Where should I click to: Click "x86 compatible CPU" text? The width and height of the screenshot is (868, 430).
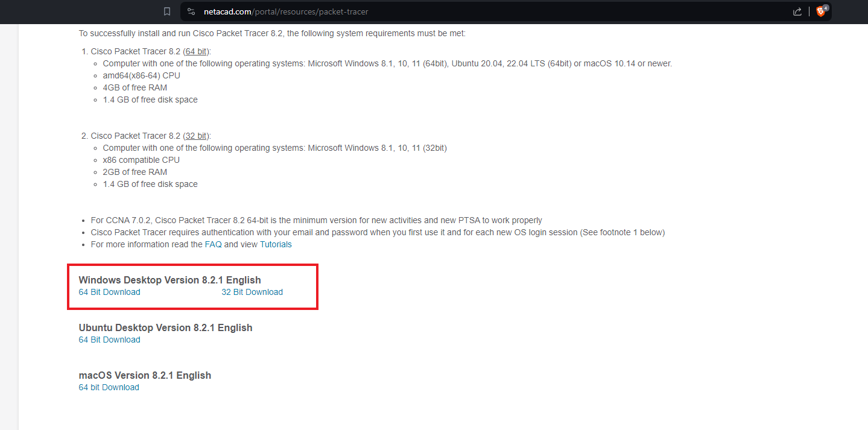(x=141, y=160)
